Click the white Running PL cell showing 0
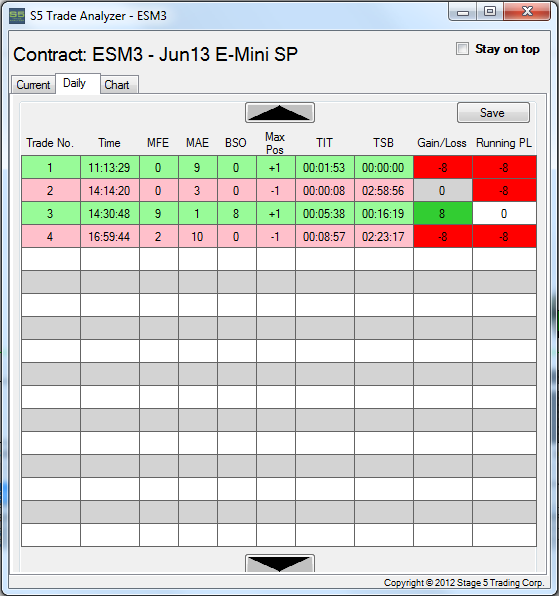Image resolution: width=559 pixels, height=596 pixels. 504,213
